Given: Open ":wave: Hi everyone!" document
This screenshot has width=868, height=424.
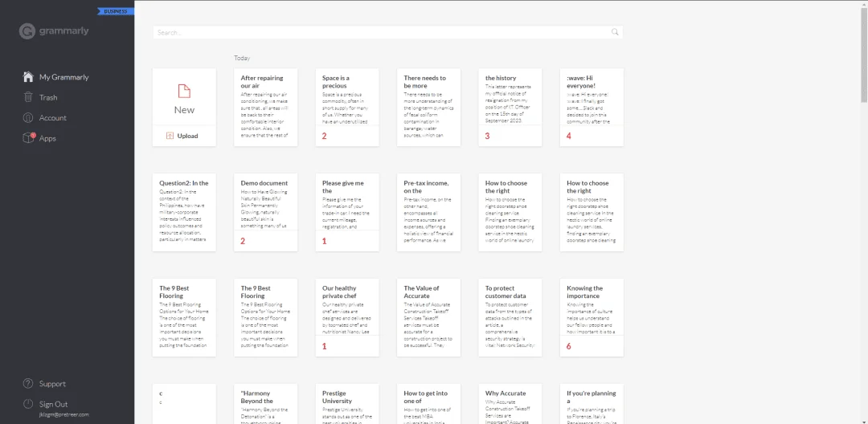Looking at the screenshot, I should [592, 108].
